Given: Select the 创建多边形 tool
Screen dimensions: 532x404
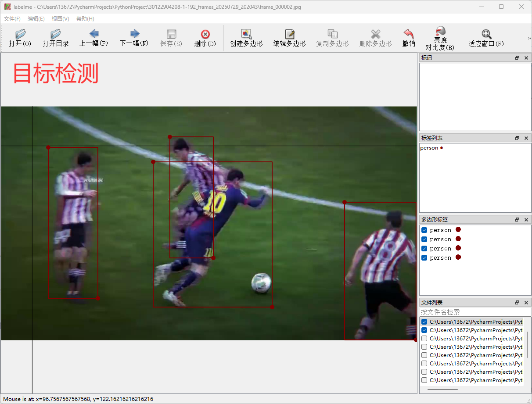Looking at the screenshot, I should click(x=246, y=34).
